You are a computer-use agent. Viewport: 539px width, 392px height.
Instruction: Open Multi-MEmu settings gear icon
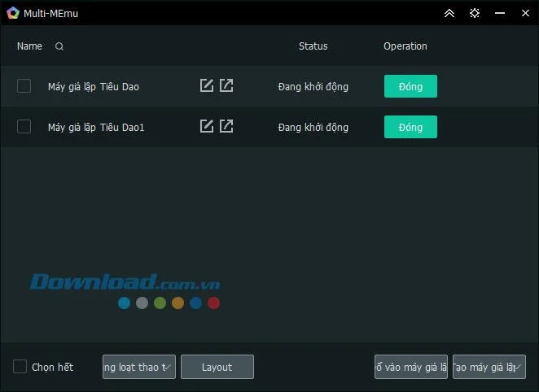click(475, 13)
